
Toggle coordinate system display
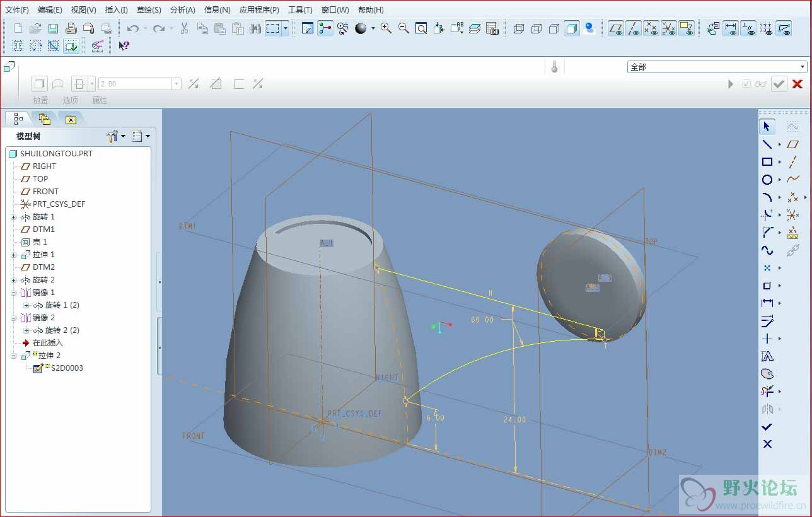point(669,28)
